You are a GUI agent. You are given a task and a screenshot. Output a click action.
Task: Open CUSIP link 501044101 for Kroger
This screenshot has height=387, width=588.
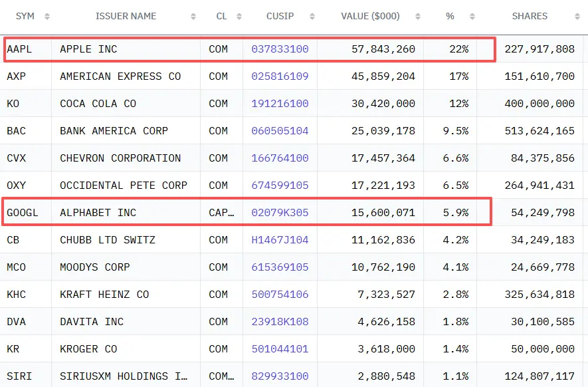click(280, 349)
